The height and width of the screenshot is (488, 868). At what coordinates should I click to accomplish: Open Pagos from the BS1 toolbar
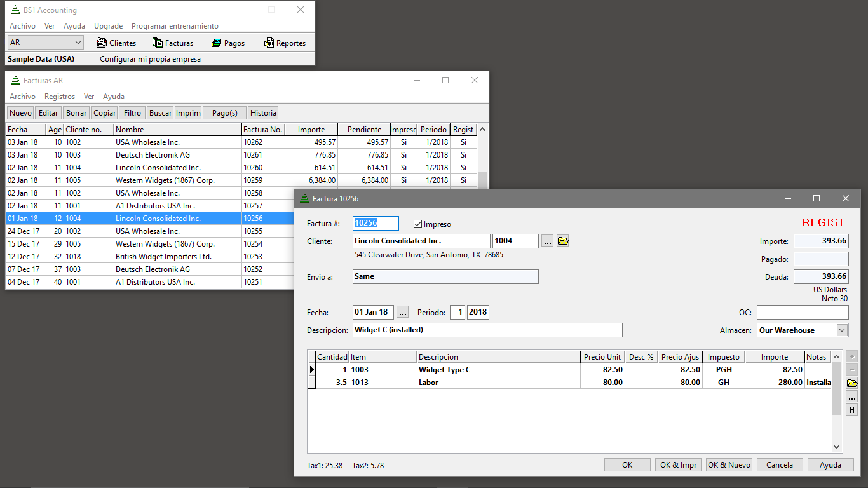point(227,43)
